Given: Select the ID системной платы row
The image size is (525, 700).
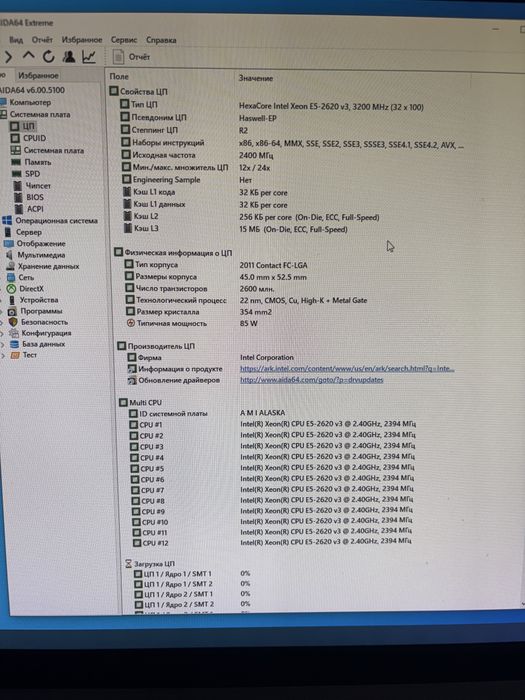Looking at the screenshot, I should (x=207, y=413).
